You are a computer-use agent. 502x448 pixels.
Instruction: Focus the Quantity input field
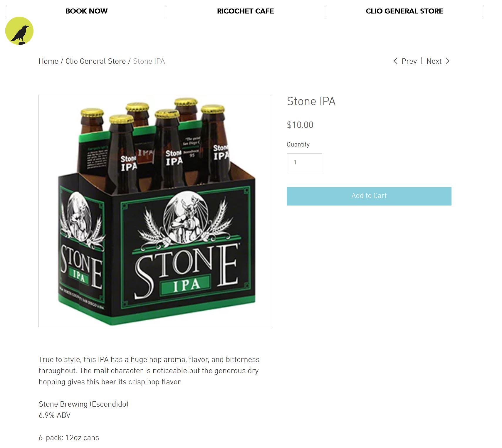pos(304,163)
